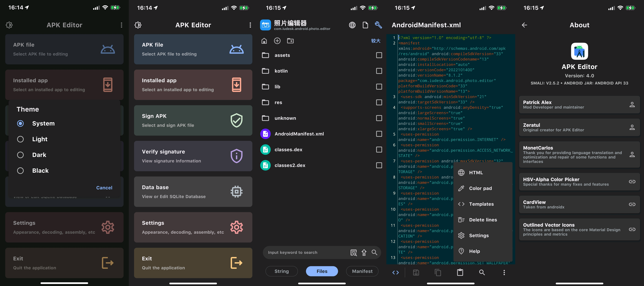644x286 pixels.
Task: Click the search icon in editor toolbar
Action: [x=482, y=273]
